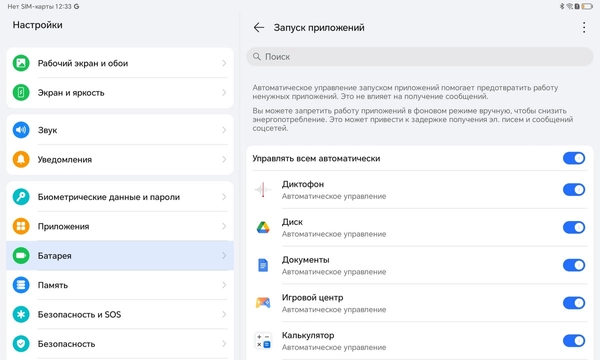Toggle the Диск automatic management switch
The height and width of the screenshot is (360, 600).
(x=574, y=228)
